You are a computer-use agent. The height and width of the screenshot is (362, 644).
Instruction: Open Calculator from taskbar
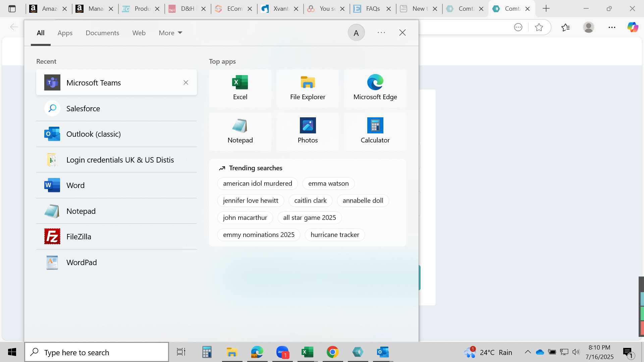click(x=207, y=352)
